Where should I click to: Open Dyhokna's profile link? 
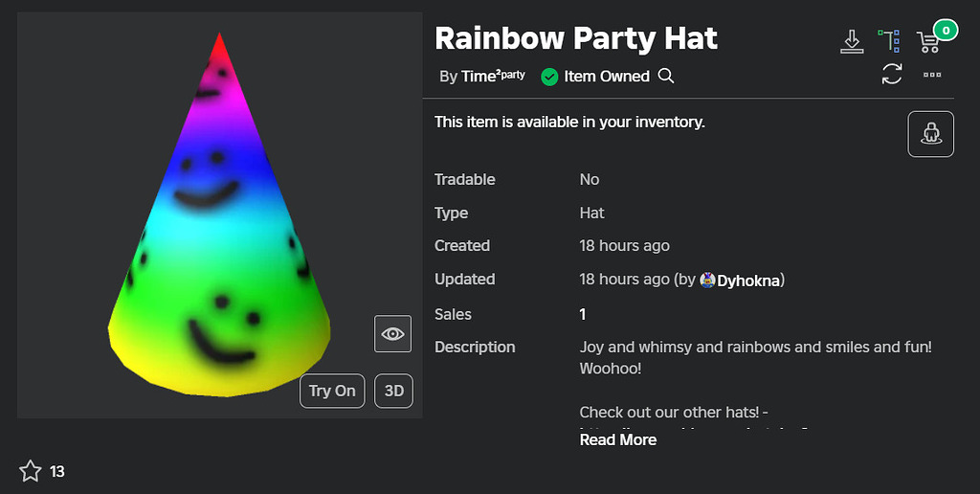748,281
